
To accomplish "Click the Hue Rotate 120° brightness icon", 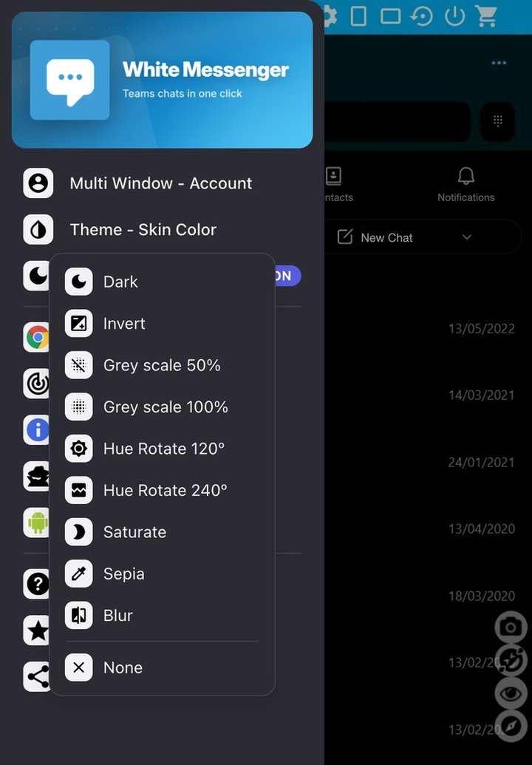I will (x=78, y=449).
